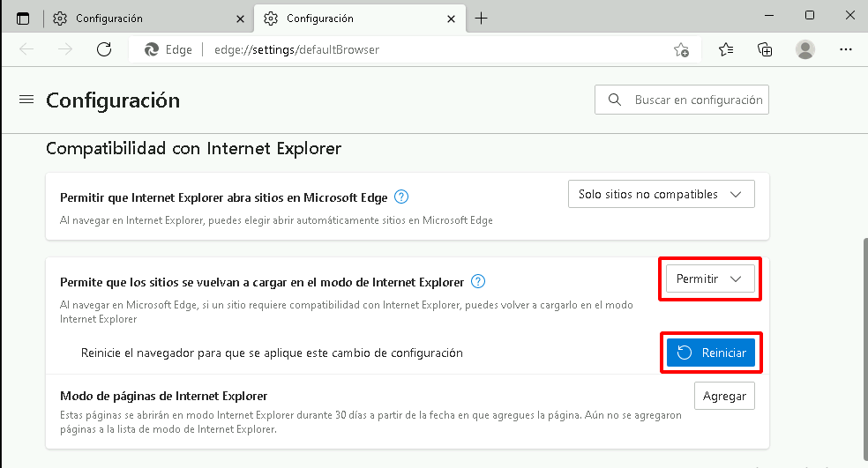Screen dimensions: 868x468
Task: Minimize the Edge window
Action: pos(769,16)
